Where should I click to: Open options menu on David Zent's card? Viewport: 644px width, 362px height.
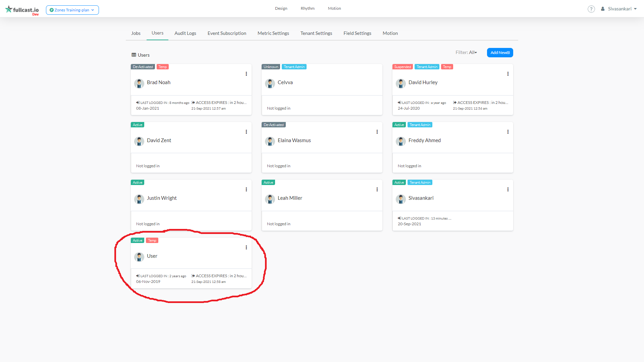pos(246,132)
